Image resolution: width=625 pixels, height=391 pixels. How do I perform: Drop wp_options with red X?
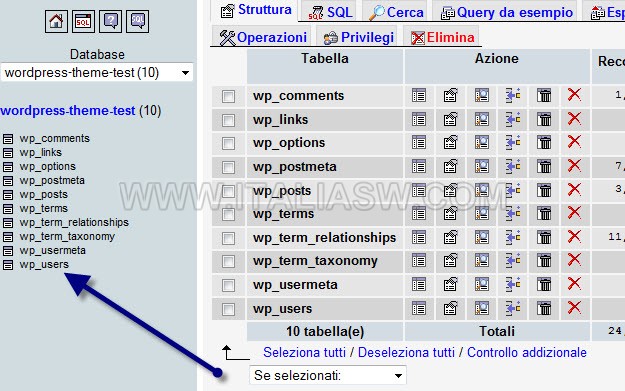click(574, 141)
